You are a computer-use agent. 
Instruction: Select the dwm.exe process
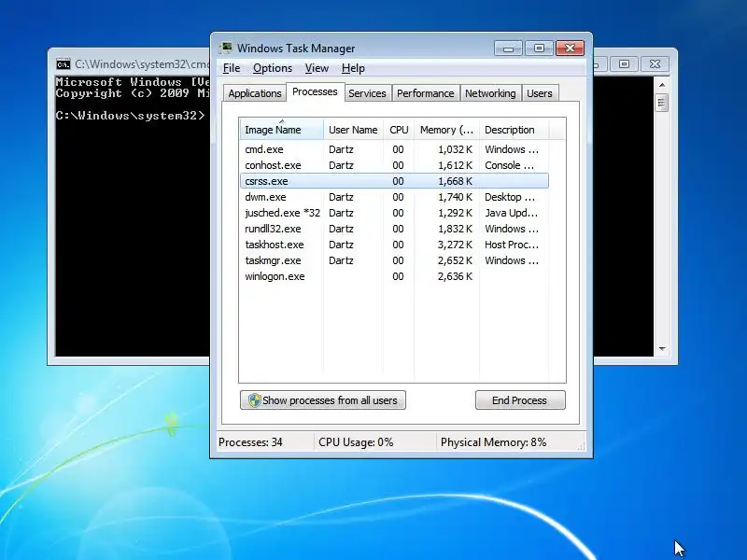(394, 197)
